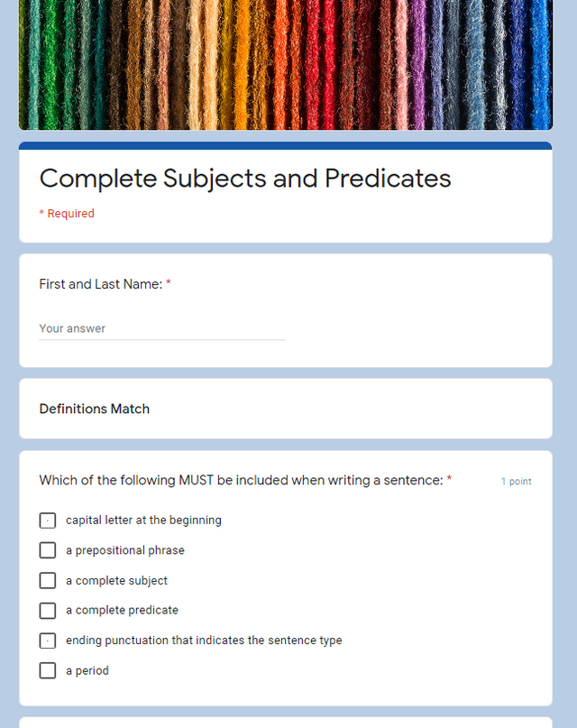Click the "capital letter at the beginning" option label
Viewport: 577px width, 728px height.
[x=143, y=521]
